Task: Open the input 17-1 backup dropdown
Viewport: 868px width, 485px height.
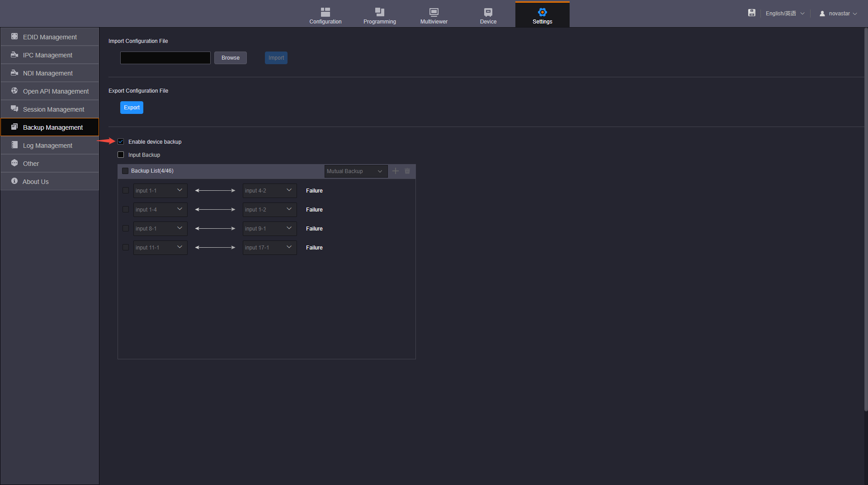Action: 269,247
